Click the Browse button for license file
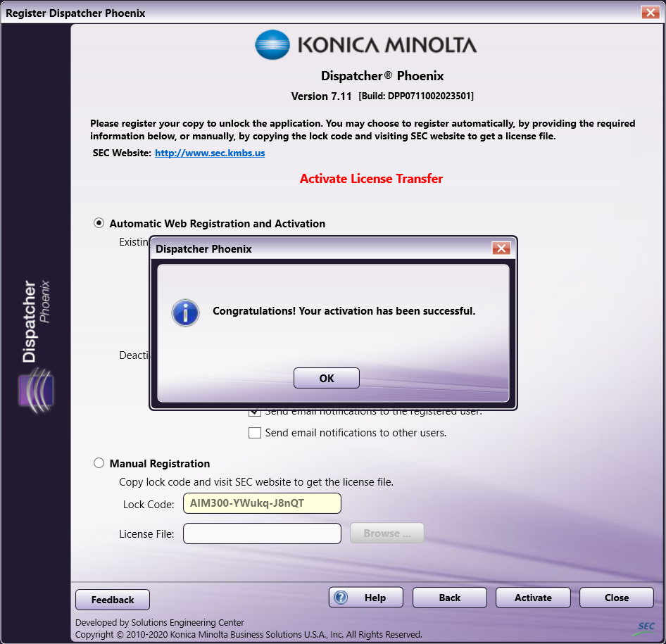 point(387,533)
